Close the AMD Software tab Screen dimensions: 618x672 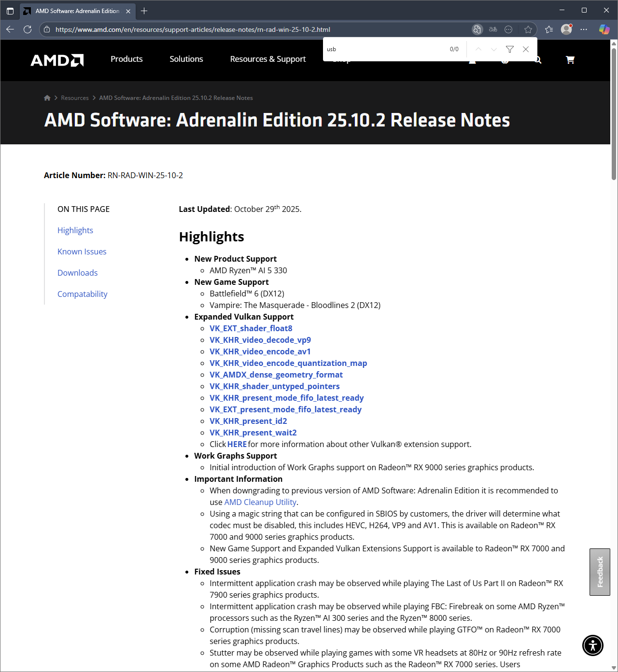(128, 11)
